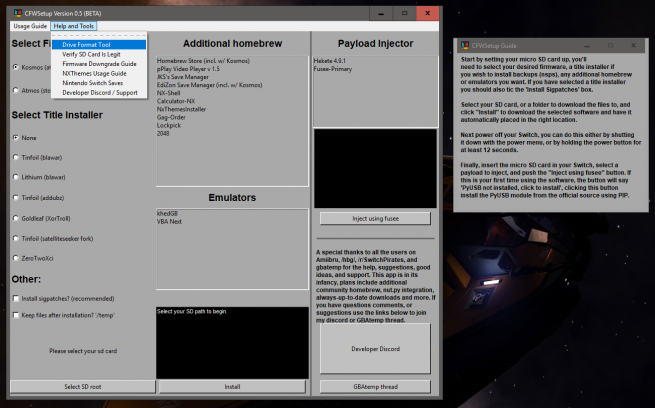Screen dimensions: 655x408
Task: Tick Keep files after installation checkbox
Action: (x=15, y=315)
